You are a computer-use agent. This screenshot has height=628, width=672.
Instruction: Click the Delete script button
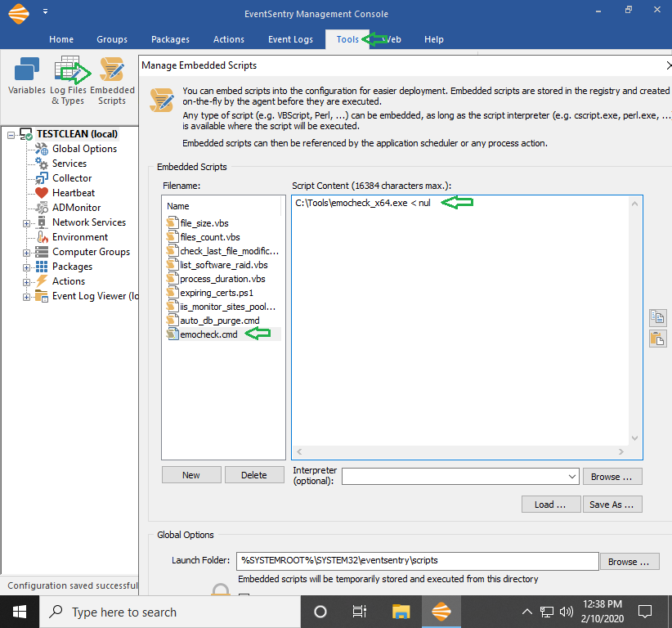point(254,475)
